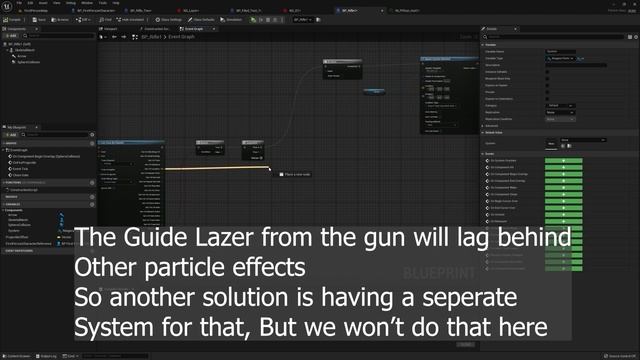Viewport: 640px width, 360px height.
Task: Navigate back in the graph history
Action: click(114, 37)
